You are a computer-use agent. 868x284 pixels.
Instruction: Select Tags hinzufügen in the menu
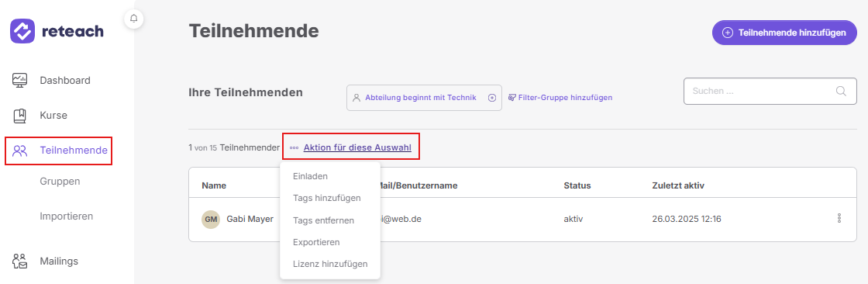(327, 198)
